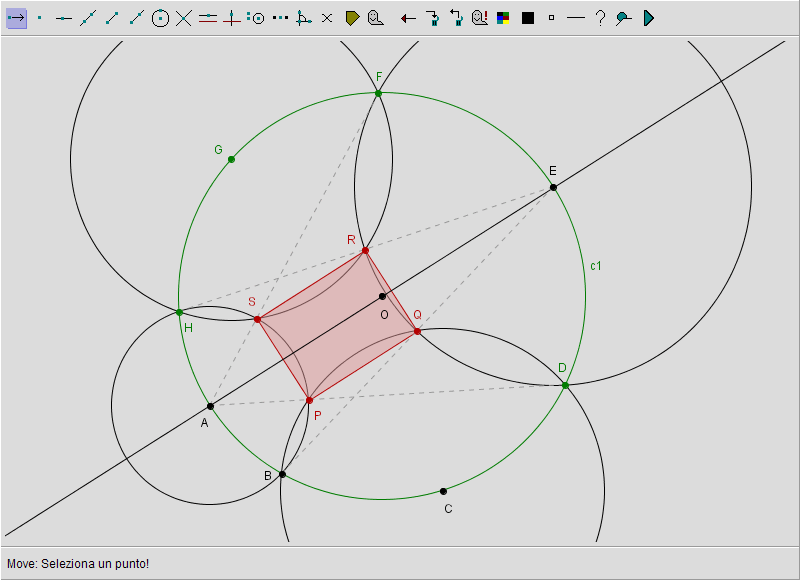Select center point O

click(383, 296)
